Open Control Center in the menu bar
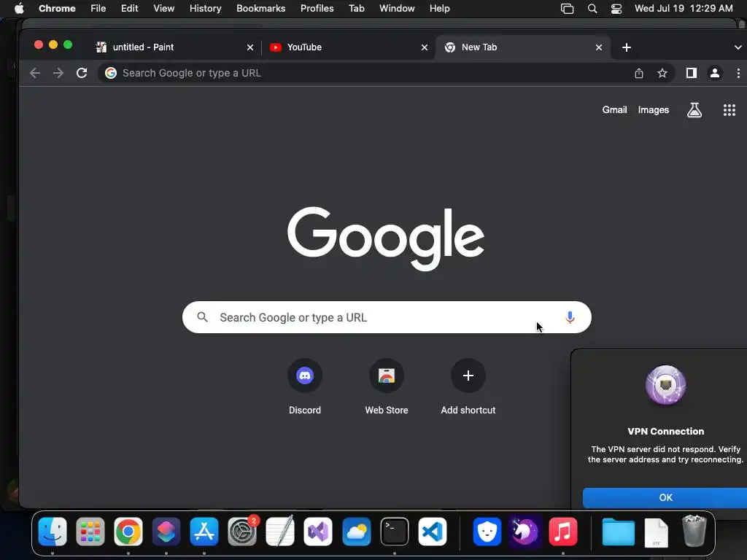Image resolution: width=747 pixels, height=560 pixels. pyautogui.click(x=616, y=9)
